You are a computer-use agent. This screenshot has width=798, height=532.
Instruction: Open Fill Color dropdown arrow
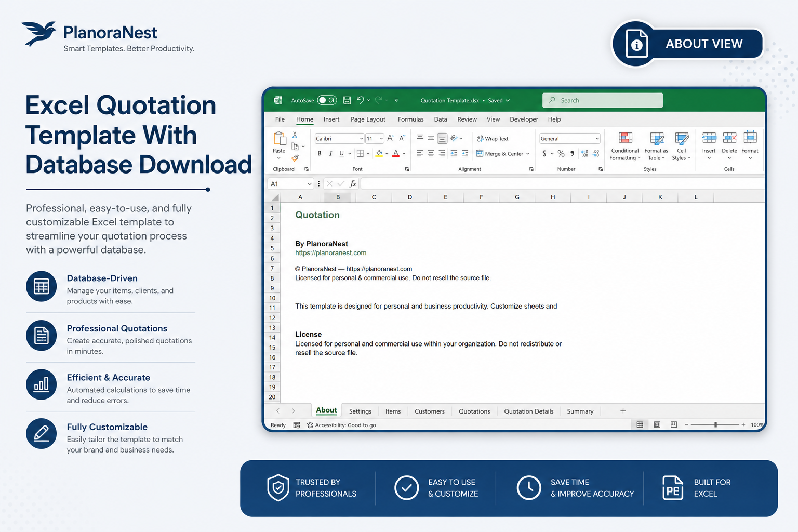387,154
